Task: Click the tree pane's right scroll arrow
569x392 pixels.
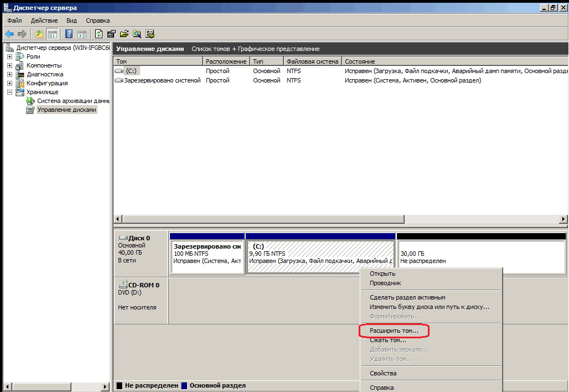Action: coord(105,387)
